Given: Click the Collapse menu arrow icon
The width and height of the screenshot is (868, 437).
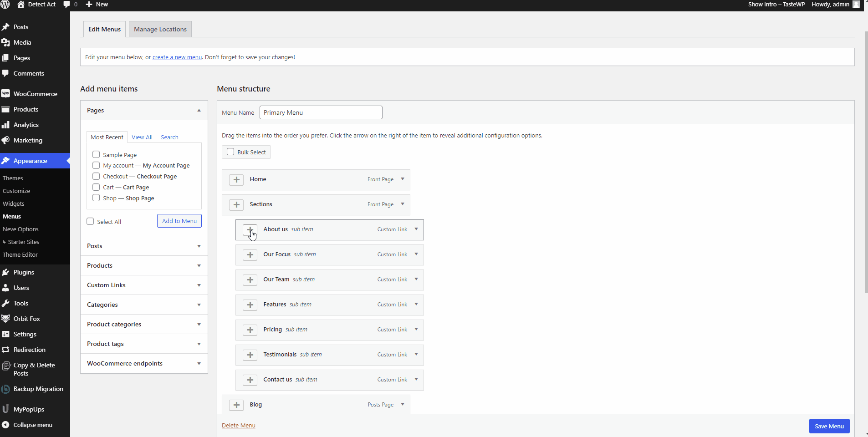Looking at the screenshot, I should 6,425.
